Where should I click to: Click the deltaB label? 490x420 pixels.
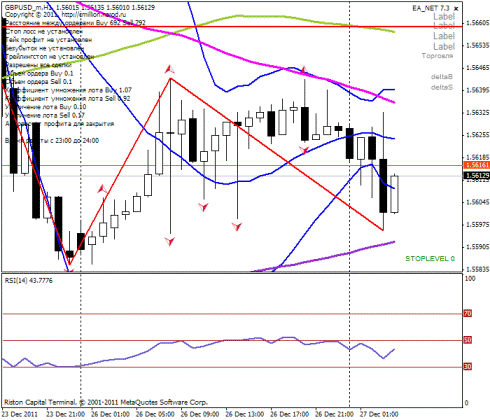pos(442,77)
